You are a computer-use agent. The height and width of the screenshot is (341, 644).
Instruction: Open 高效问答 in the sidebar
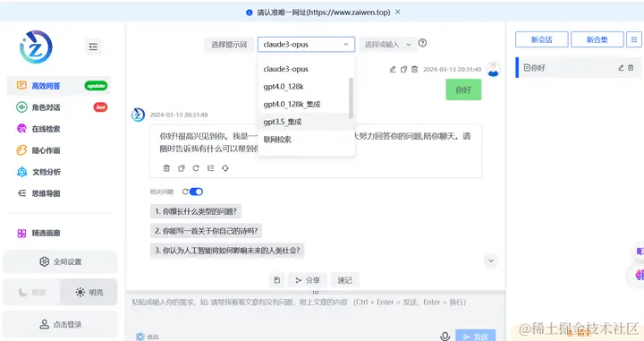58,86
